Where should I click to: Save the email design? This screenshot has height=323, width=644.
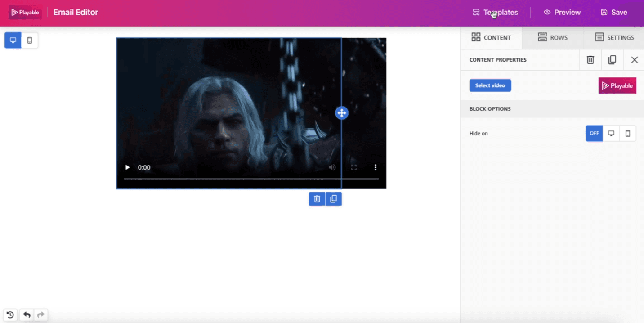(614, 13)
